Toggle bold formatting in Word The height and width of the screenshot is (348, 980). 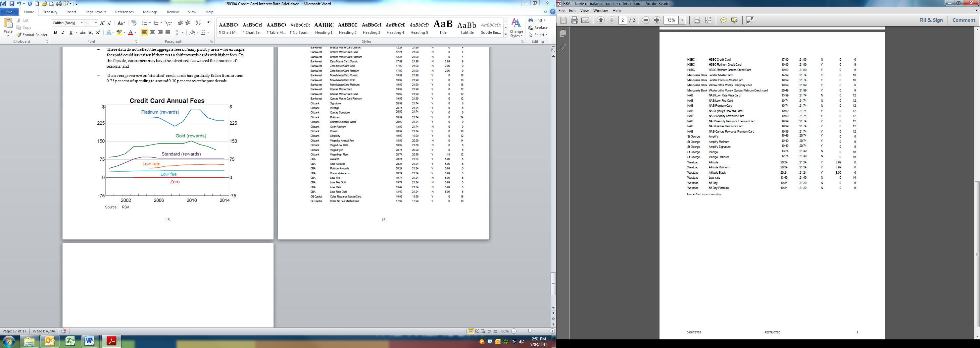click(x=56, y=33)
